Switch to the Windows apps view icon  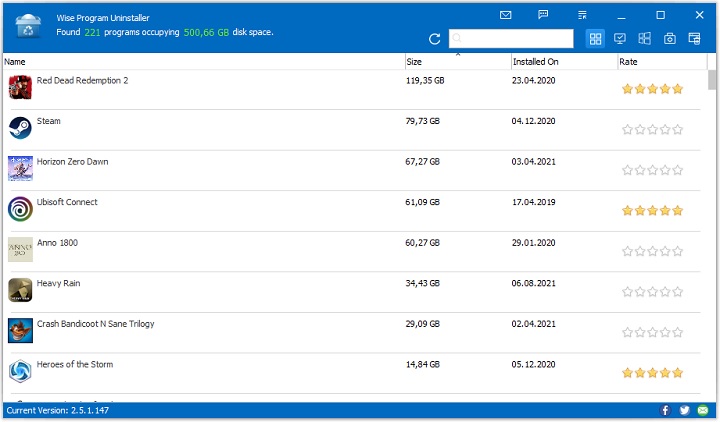pyautogui.click(x=645, y=39)
